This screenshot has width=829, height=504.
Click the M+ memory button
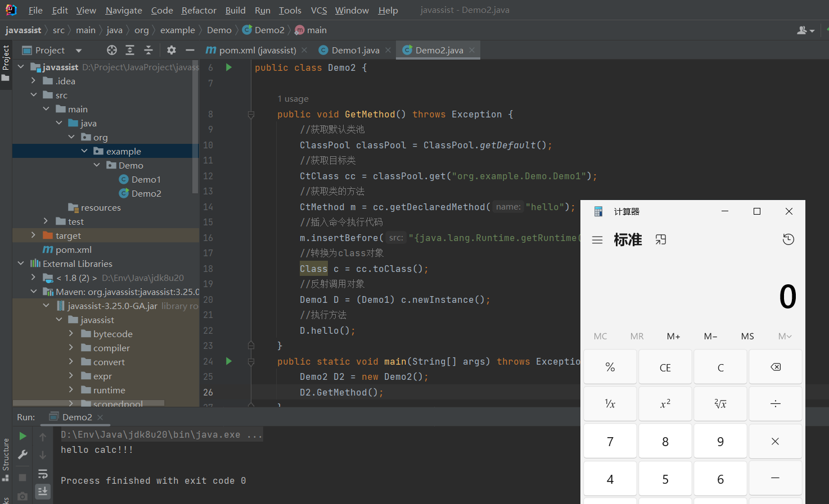[674, 336]
